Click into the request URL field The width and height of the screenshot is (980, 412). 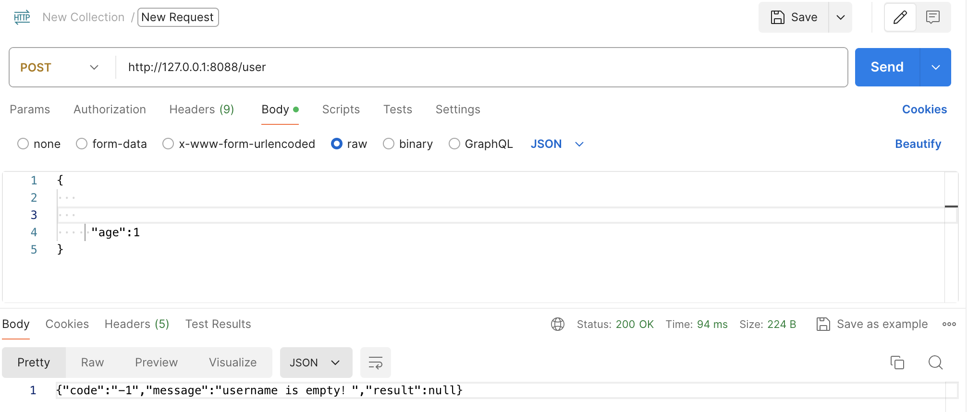coord(480,67)
